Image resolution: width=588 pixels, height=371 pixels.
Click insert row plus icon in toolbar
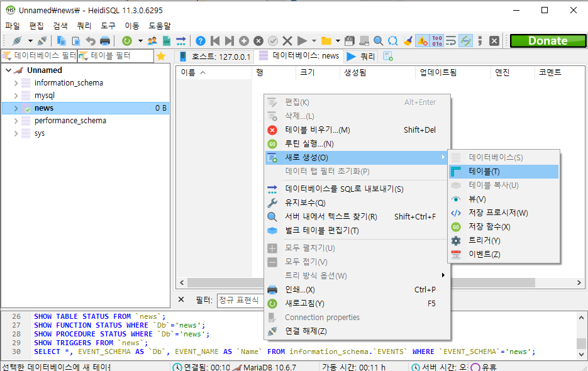pyautogui.click(x=244, y=41)
